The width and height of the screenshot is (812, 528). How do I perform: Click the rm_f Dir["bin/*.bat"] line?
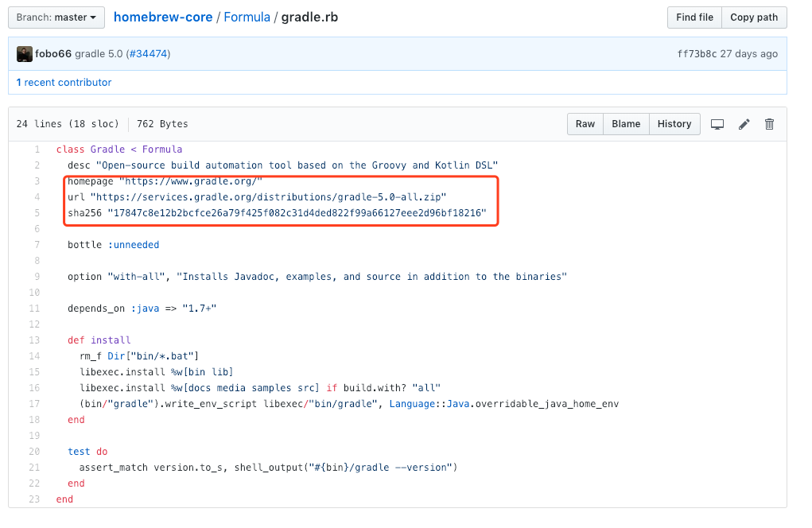click(x=139, y=356)
